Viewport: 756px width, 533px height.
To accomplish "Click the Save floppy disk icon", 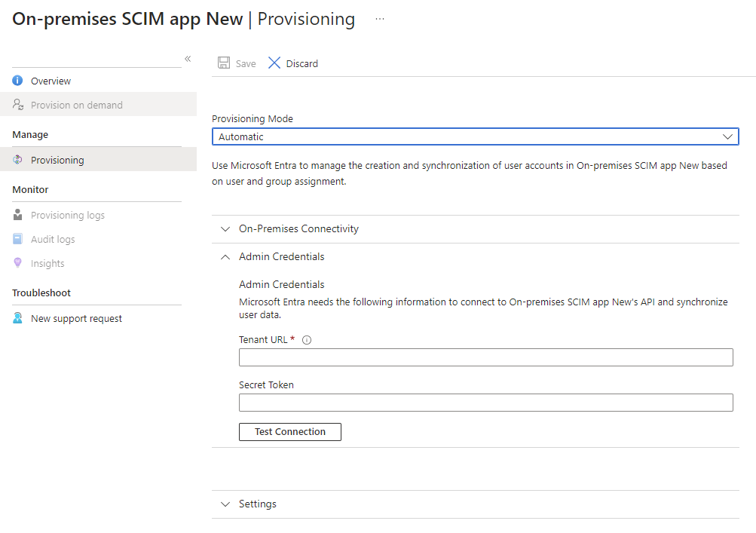I will coord(224,63).
